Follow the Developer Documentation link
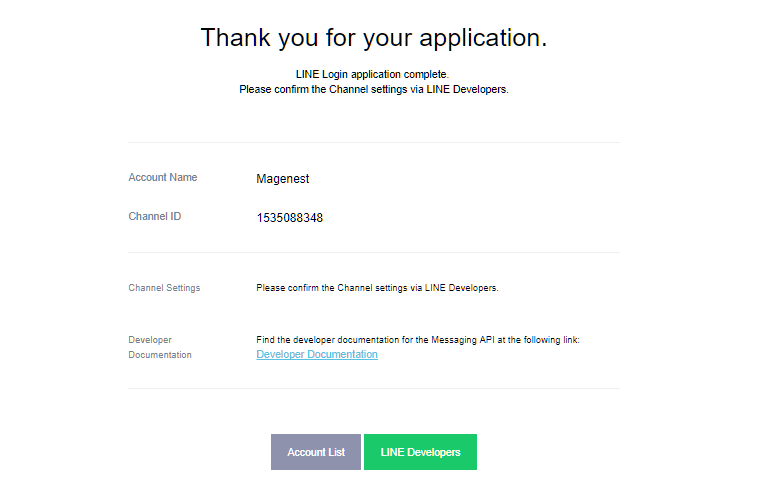Viewport: 782px width, 486px height. tap(317, 354)
